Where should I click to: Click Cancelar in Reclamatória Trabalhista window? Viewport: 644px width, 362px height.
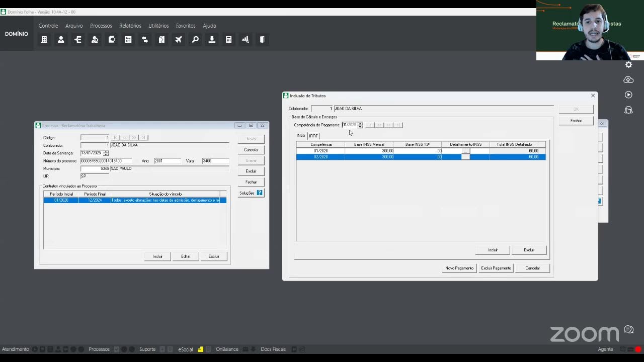(251, 150)
